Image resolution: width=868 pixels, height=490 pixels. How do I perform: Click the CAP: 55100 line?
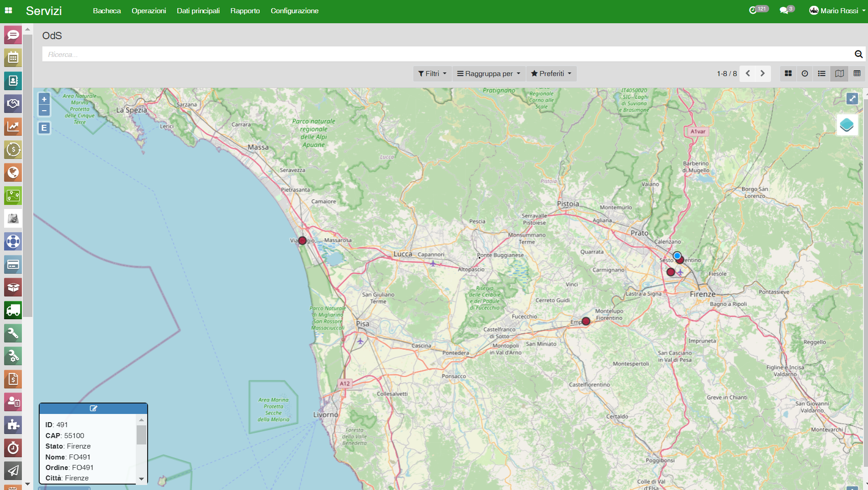[65, 436]
